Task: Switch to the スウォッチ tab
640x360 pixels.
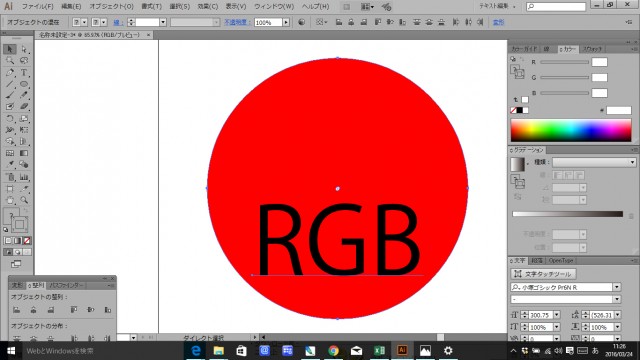Action: [592, 49]
